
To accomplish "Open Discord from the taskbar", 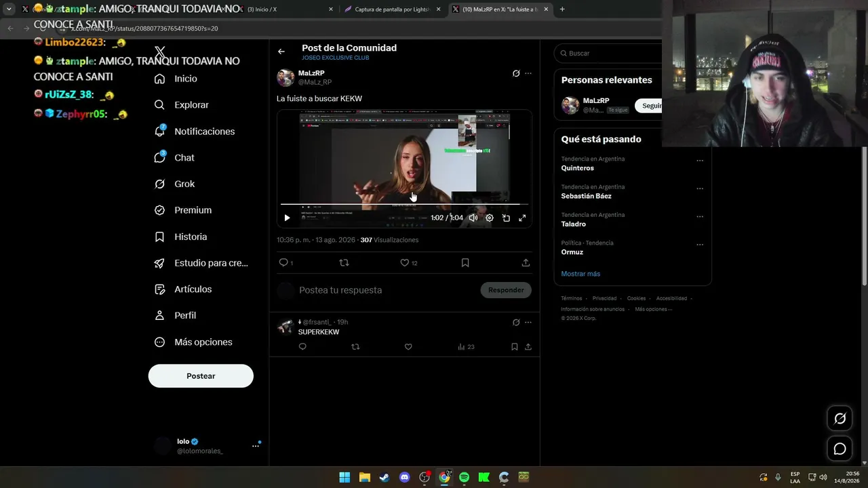I will (404, 477).
